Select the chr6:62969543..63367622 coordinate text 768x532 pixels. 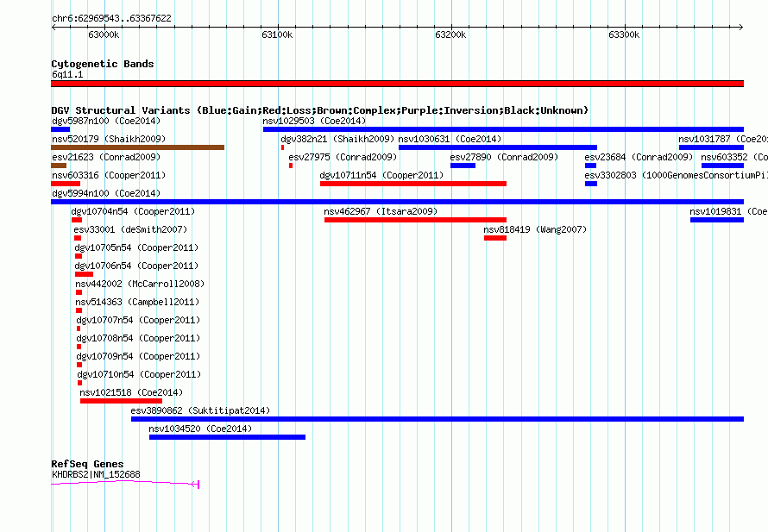(111, 18)
